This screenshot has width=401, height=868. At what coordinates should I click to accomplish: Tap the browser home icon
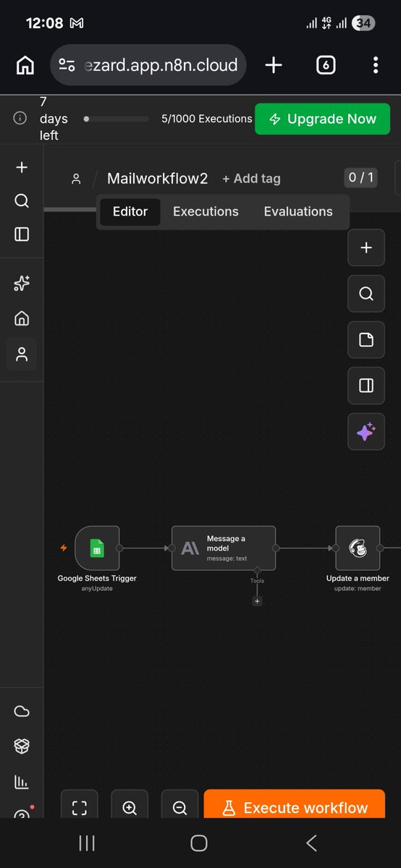coord(25,65)
